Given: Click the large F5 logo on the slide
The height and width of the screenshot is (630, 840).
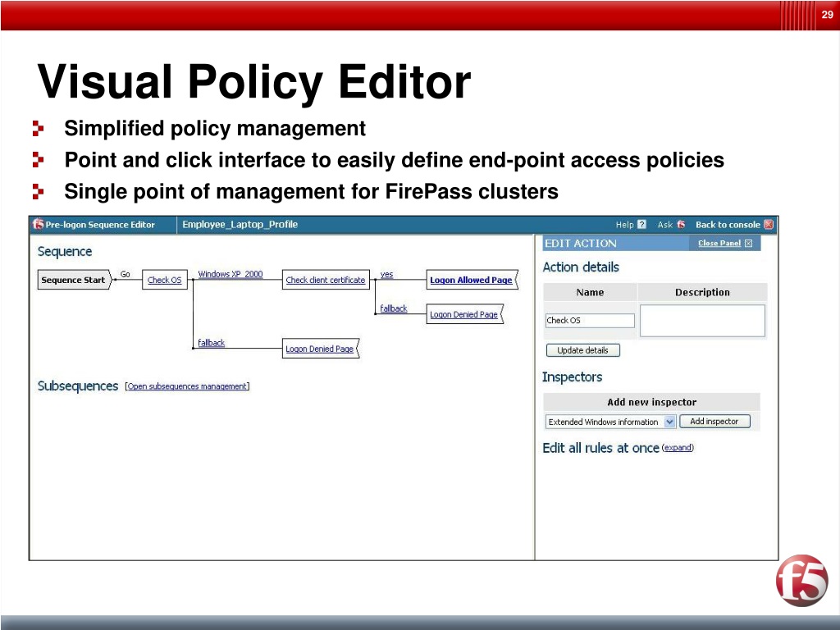Looking at the screenshot, I should click(801, 580).
